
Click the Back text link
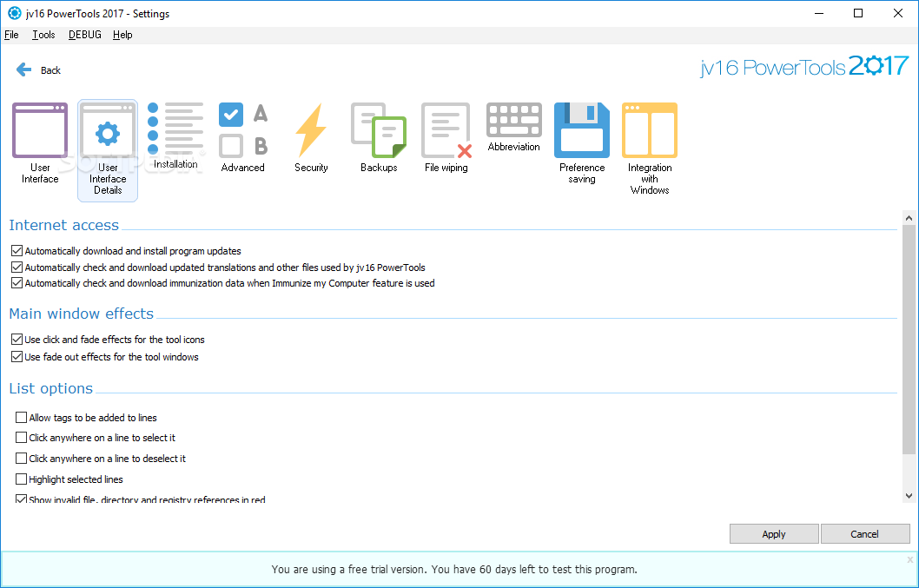click(x=50, y=70)
